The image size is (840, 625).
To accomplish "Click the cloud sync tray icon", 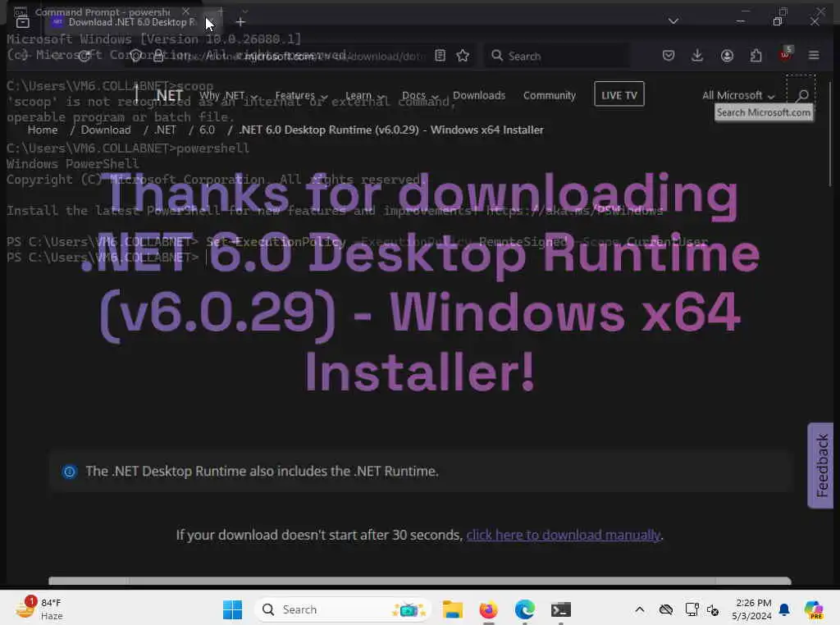I will 665,609.
